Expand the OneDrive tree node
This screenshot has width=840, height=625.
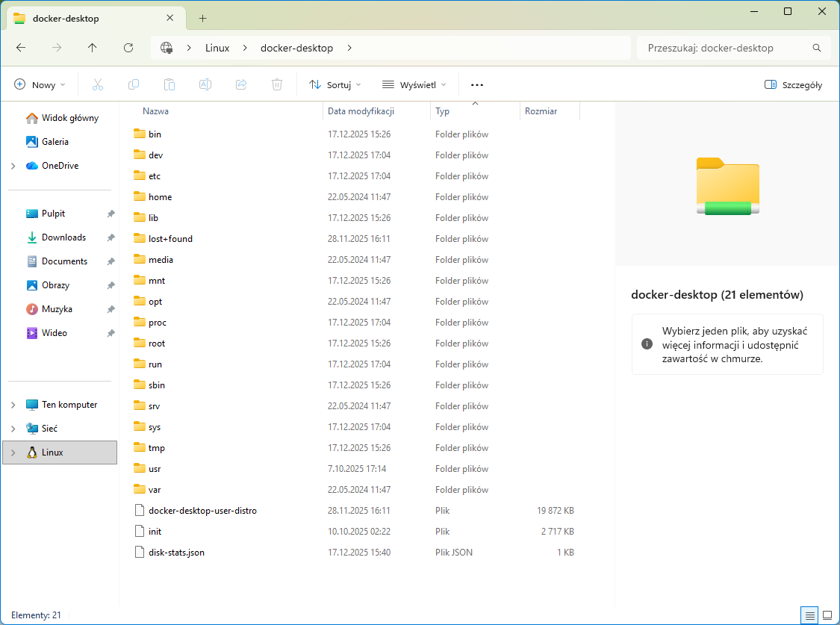(x=13, y=166)
